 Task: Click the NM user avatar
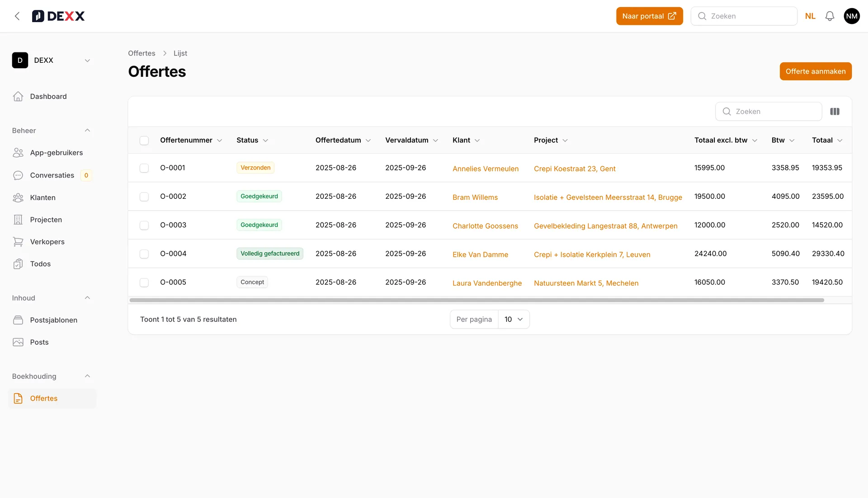pyautogui.click(x=852, y=16)
